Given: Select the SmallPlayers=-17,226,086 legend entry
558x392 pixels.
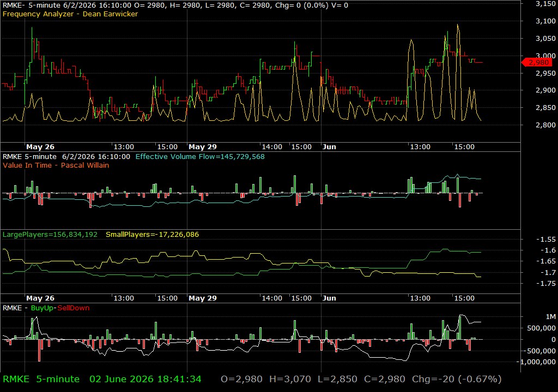Looking at the screenshot, I should click(153, 235).
